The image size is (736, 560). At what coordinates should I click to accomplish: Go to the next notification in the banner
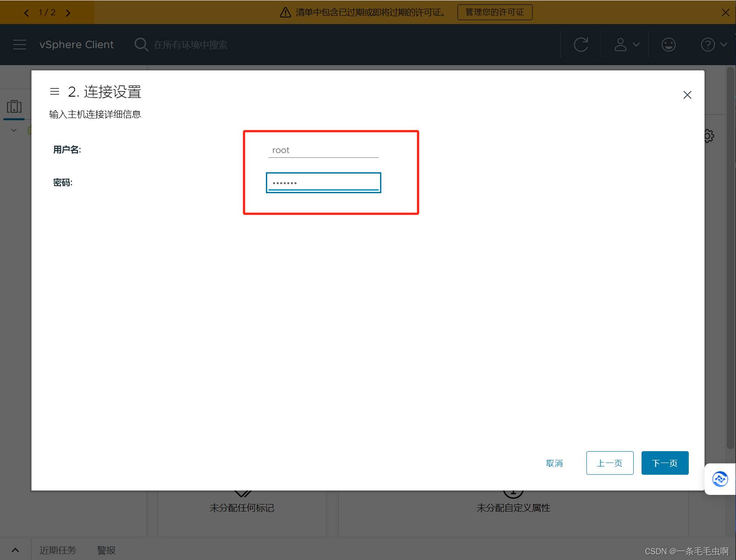pos(68,13)
